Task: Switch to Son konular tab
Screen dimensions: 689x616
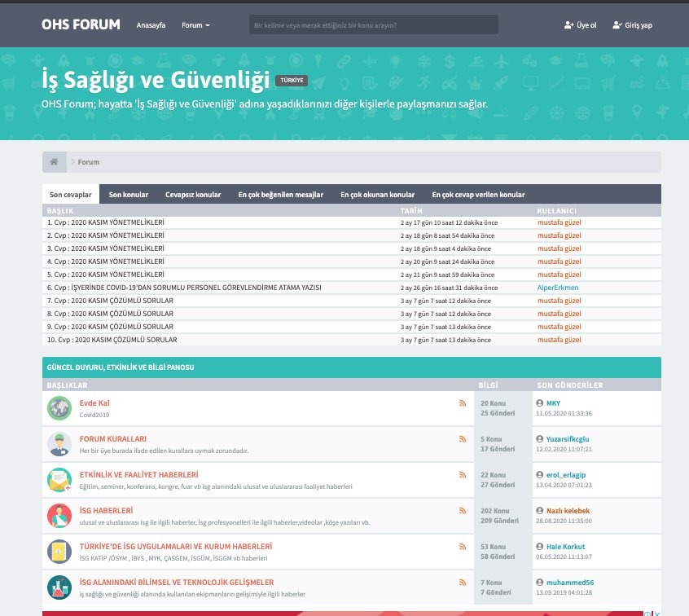Action: tap(129, 195)
